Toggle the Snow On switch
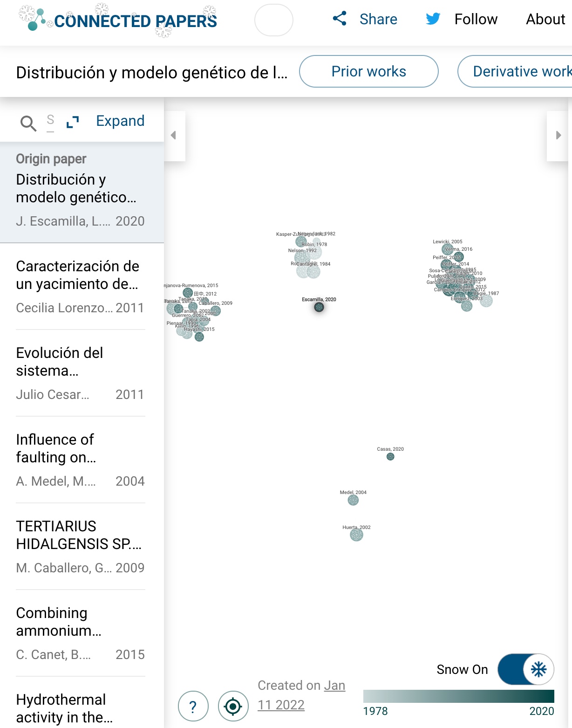Screen dimensions: 572x728 point(525,669)
